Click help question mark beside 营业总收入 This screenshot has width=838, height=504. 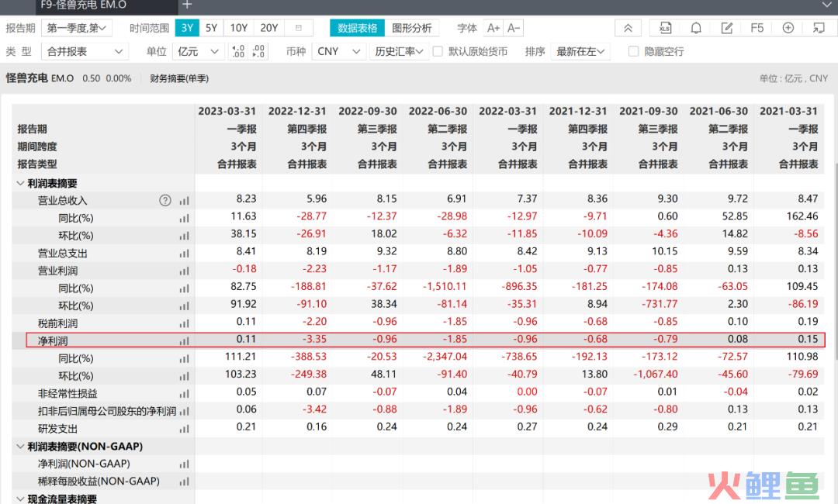(x=165, y=200)
